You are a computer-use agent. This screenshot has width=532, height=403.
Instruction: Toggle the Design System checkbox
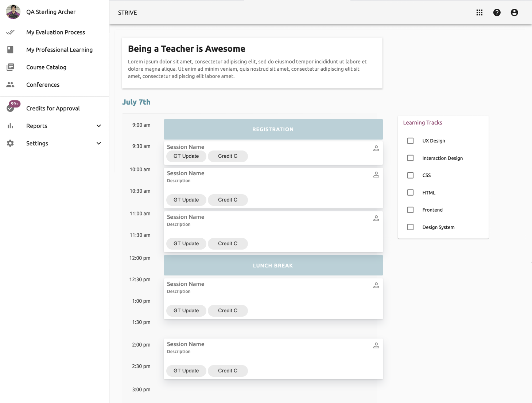410,227
